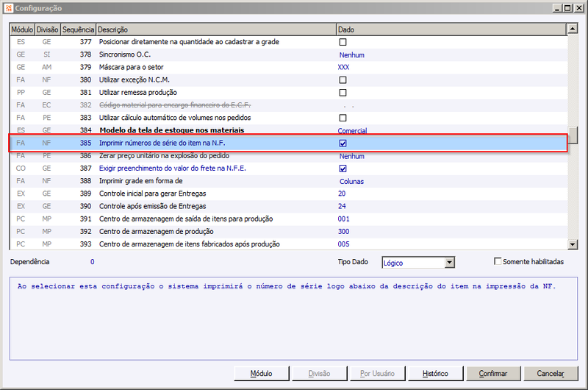Click value 300 in Dado column

tap(343, 232)
